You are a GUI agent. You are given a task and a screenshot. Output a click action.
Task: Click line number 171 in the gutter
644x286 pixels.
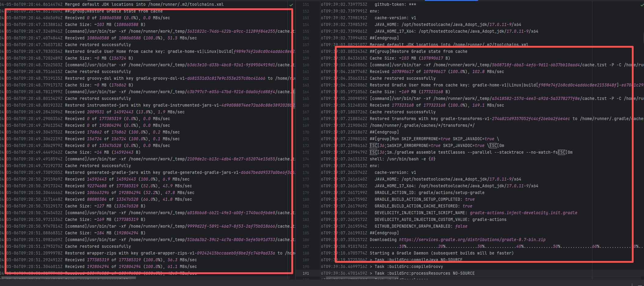pos(306,139)
